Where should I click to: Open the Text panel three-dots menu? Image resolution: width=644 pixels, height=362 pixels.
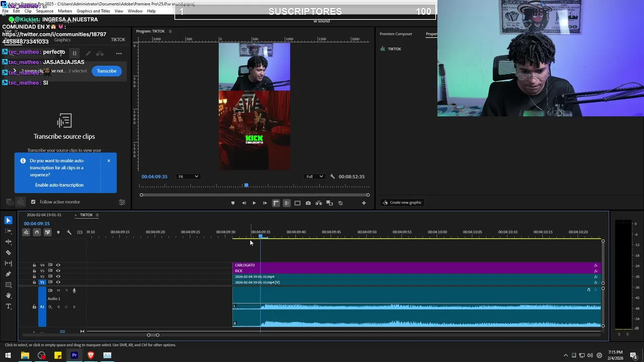click(119, 53)
